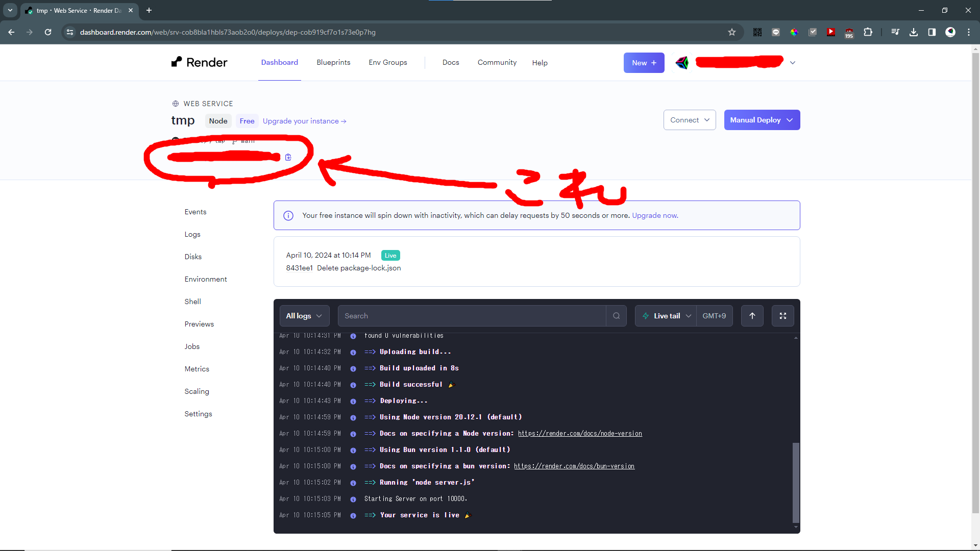Image resolution: width=980 pixels, height=551 pixels.
Task: Click the Upgrade now link
Action: click(655, 215)
